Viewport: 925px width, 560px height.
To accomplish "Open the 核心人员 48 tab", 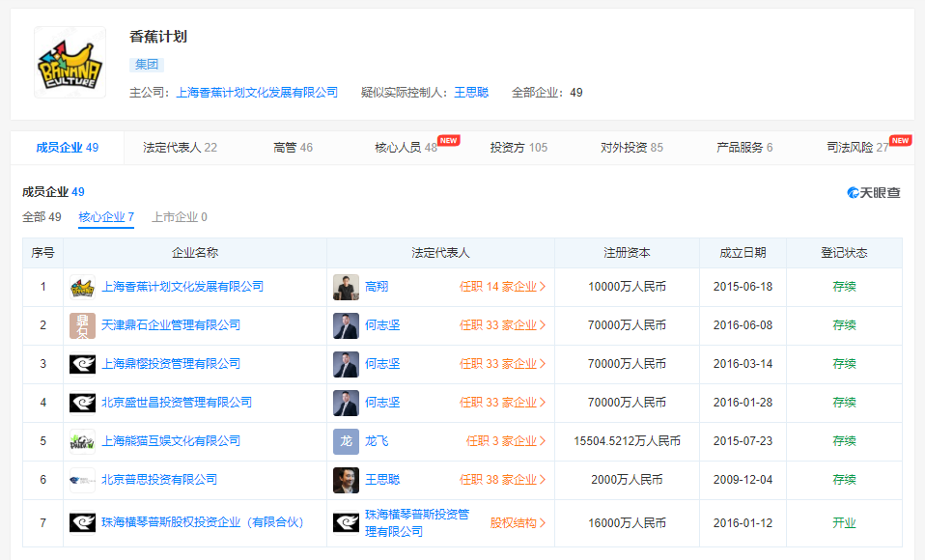I will tap(406, 148).
